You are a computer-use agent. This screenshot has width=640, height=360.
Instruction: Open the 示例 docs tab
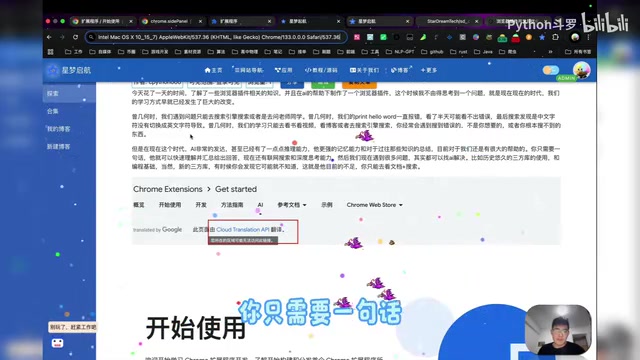[327, 205]
